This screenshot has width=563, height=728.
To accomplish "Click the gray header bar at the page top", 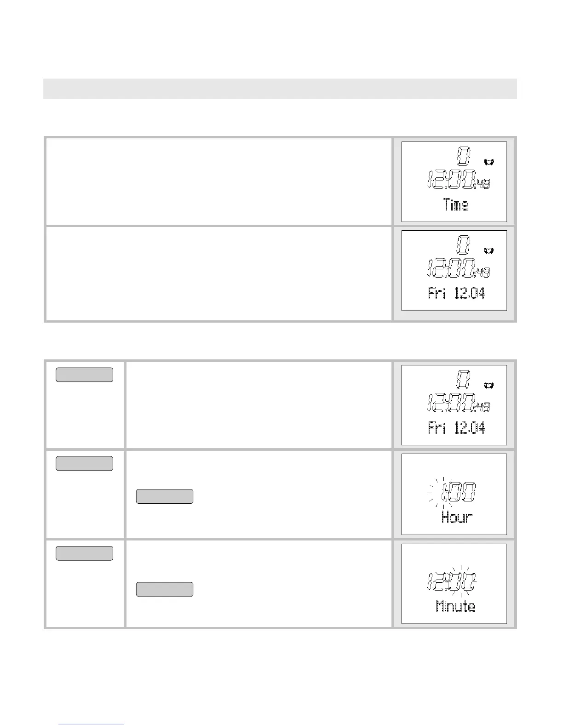I will pyautogui.click(x=280, y=89).
